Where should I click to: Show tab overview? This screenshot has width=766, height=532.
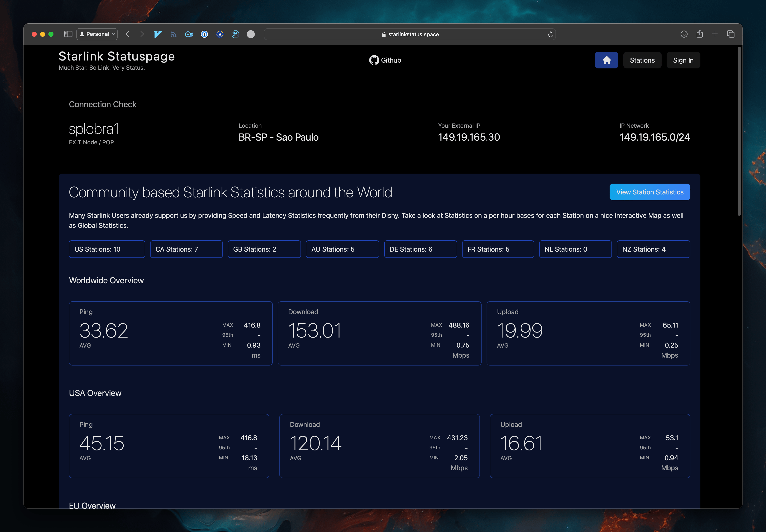pos(731,34)
